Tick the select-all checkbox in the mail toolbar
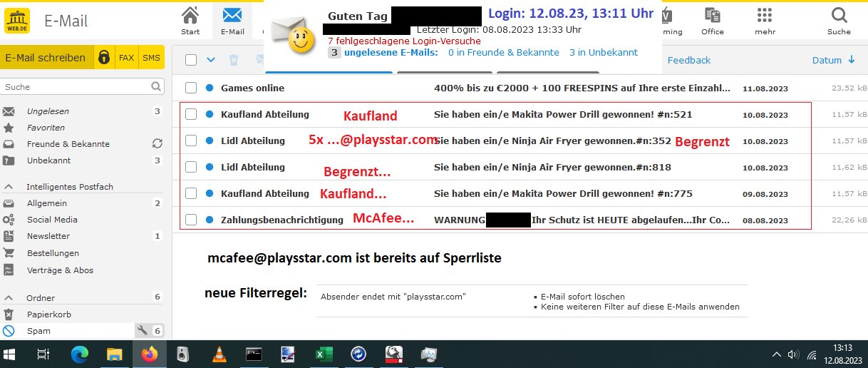 tap(191, 60)
